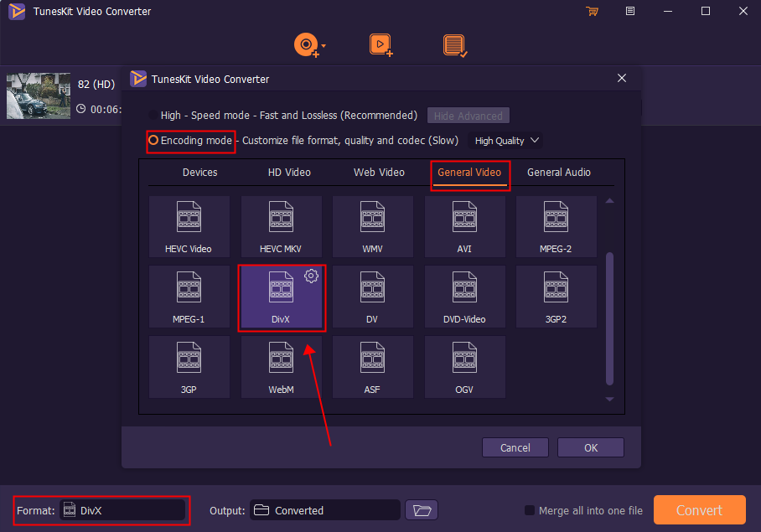Open the High Quality dropdown
The image size is (761, 532).
point(505,141)
